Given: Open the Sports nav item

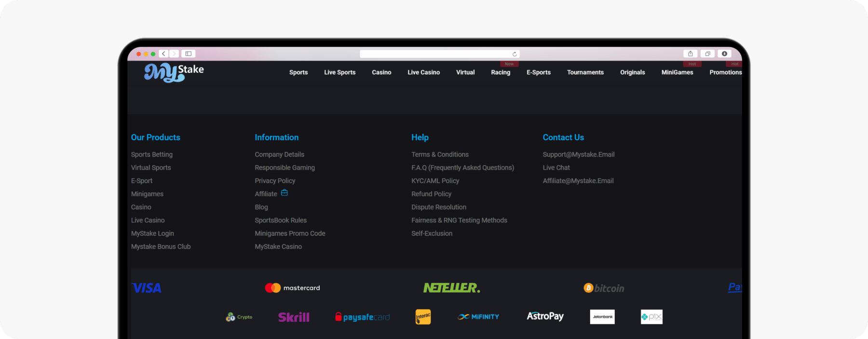Looking at the screenshot, I should [x=298, y=72].
